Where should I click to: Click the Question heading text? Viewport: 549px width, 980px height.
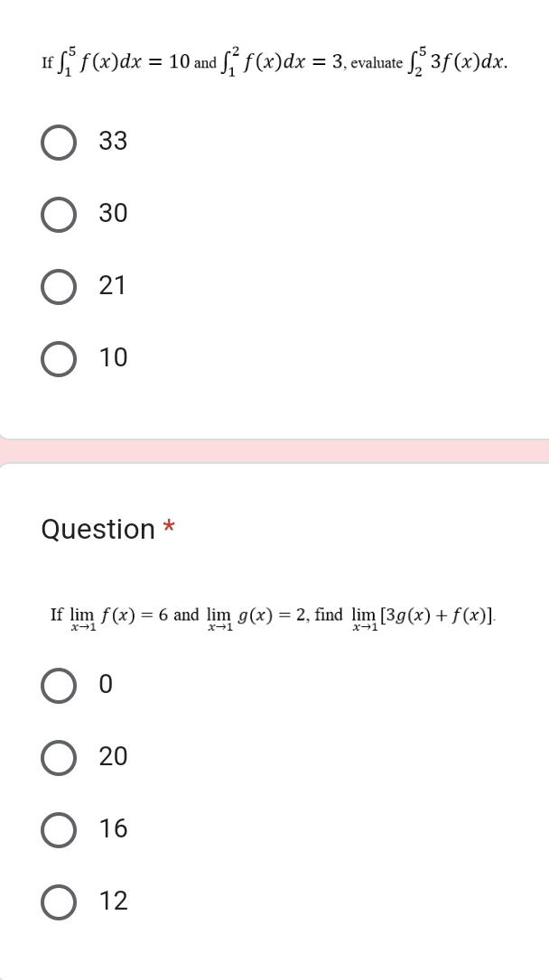(99, 530)
